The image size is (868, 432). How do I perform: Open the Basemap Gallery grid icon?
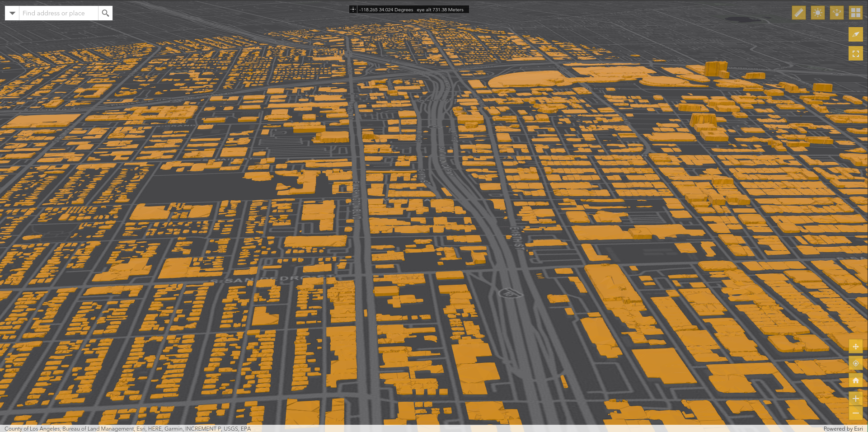[x=856, y=13]
